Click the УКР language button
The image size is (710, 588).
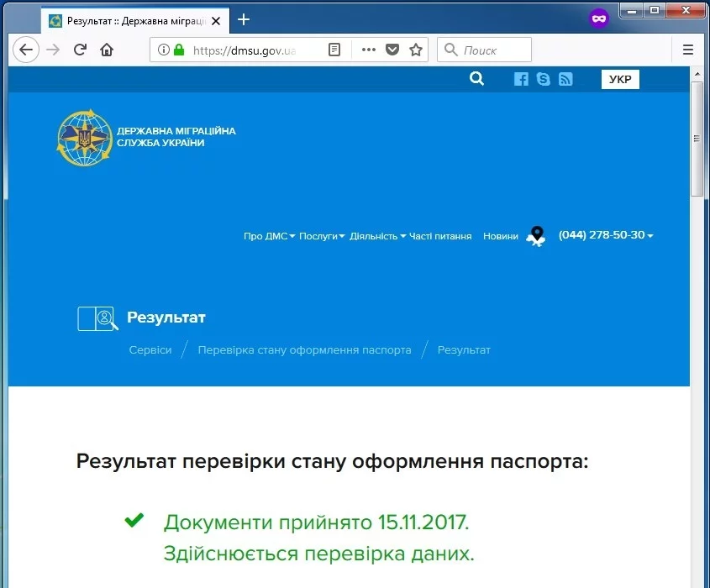619,78
